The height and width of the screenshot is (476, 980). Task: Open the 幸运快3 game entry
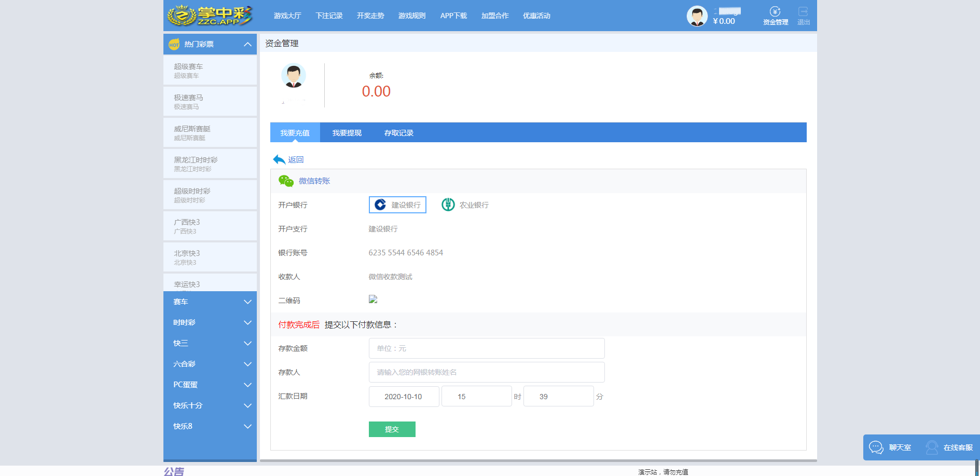[x=210, y=283]
